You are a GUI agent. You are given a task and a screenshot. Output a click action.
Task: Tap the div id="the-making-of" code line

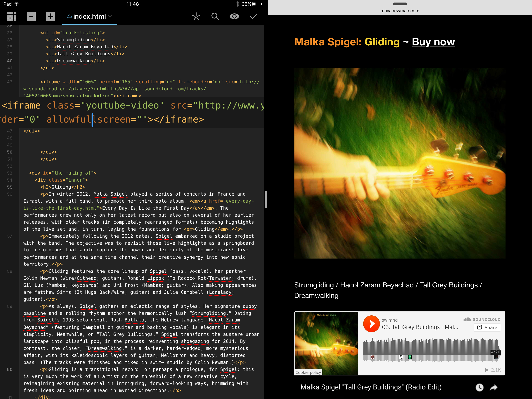pos(63,173)
